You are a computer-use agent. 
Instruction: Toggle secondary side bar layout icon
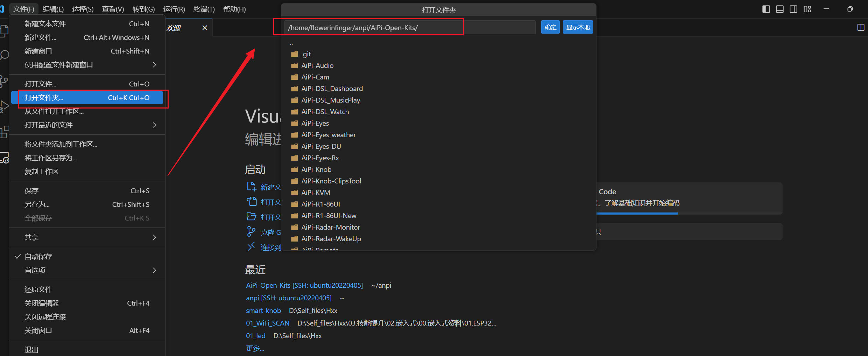793,9
